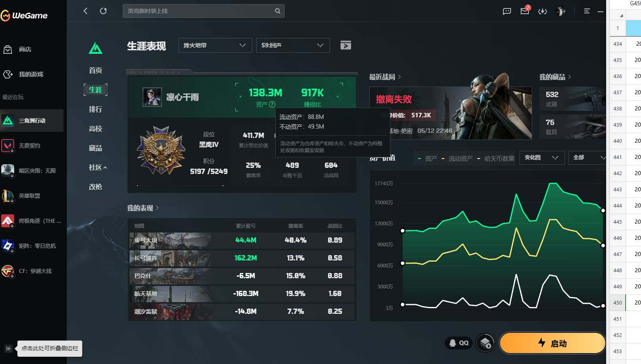Open the 75 载具 collection card
Screen dimensions: 641x364
tap(573, 127)
